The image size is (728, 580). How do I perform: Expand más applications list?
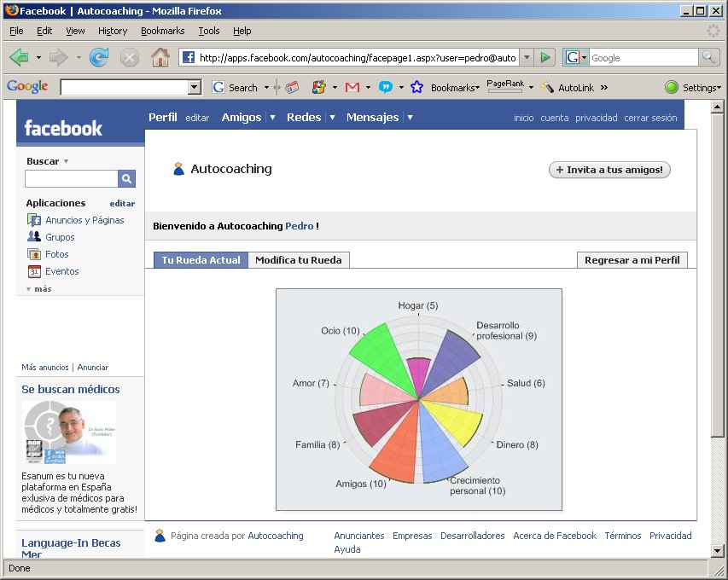39,288
